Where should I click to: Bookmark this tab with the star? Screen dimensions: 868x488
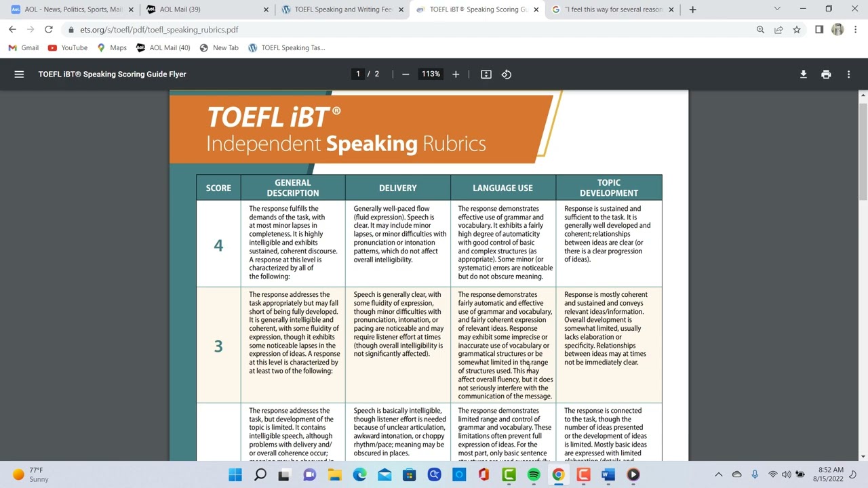(x=797, y=30)
